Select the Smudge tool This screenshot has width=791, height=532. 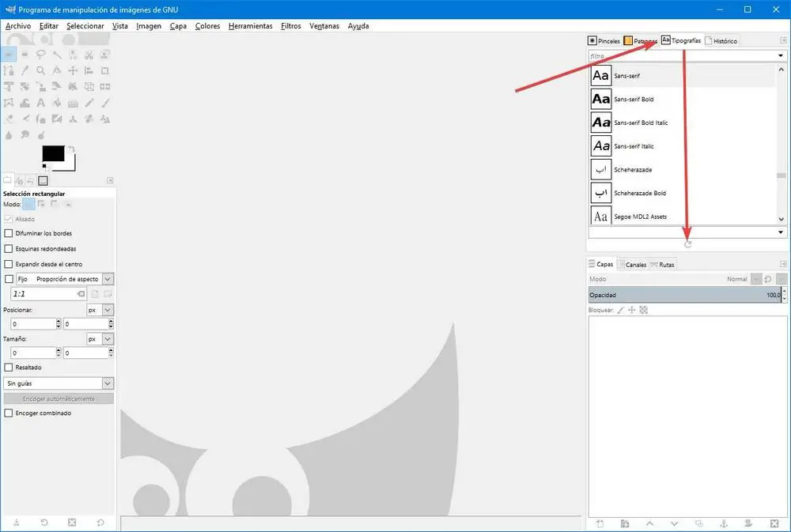coord(25,135)
